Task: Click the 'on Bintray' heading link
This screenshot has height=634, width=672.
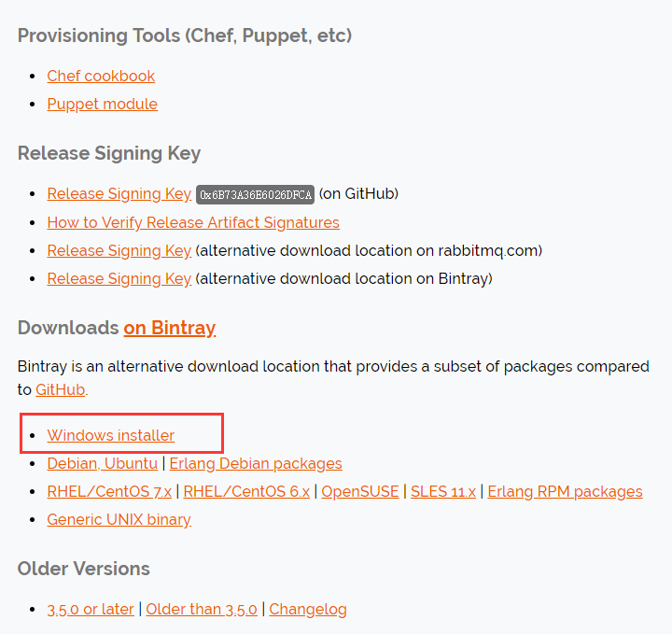Action: (x=169, y=328)
